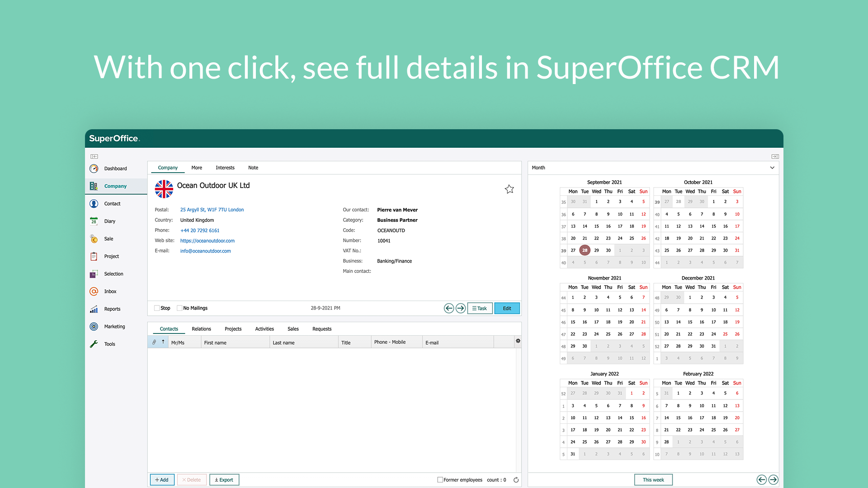The width and height of the screenshot is (868, 488).
Task: Toggle Former employees checkbox
Action: pos(440,480)
